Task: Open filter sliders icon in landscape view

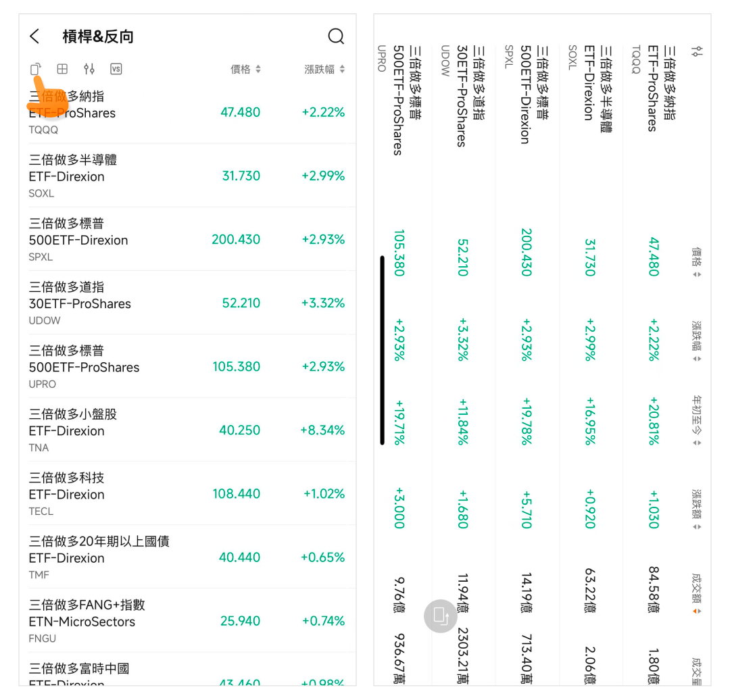Action: coord(698,51)
